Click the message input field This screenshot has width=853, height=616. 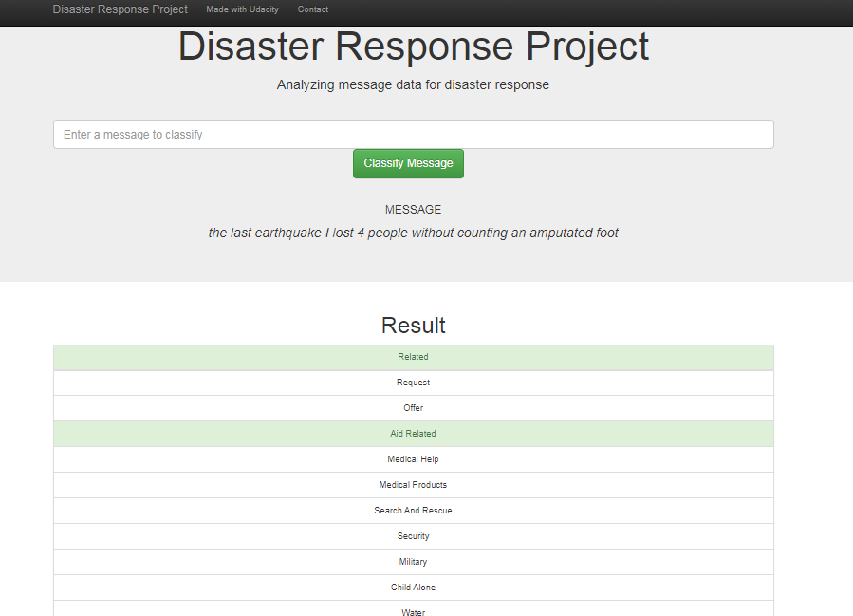click(413, 134)
